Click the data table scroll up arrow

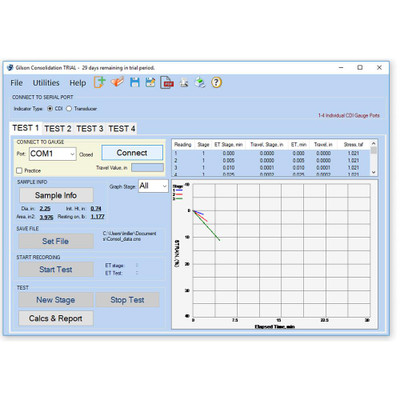coord(374,143)
